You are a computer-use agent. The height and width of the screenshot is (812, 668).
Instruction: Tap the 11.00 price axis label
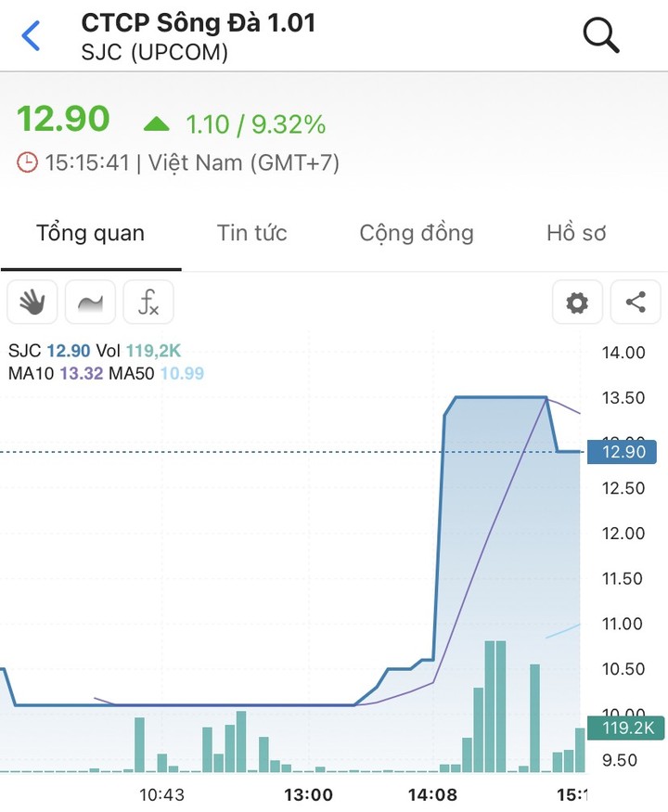pyautogui.click(x=622, y=624)
